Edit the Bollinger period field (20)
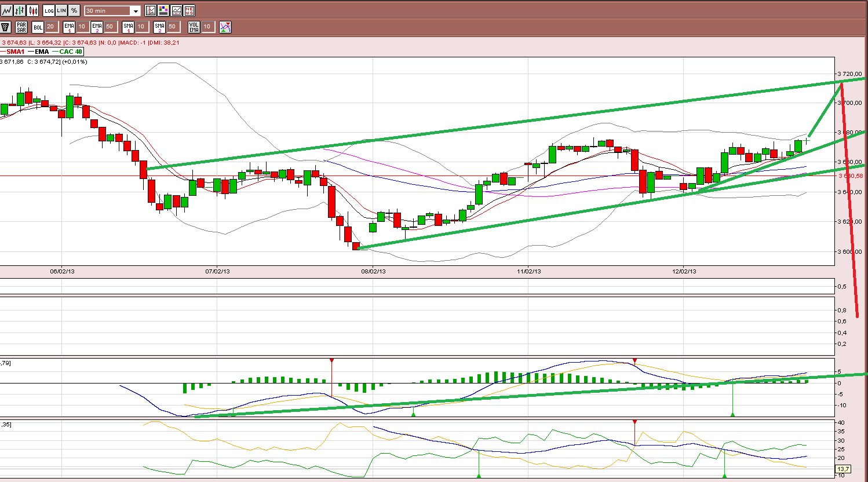The image size is (868, 482). coord(51,27)
